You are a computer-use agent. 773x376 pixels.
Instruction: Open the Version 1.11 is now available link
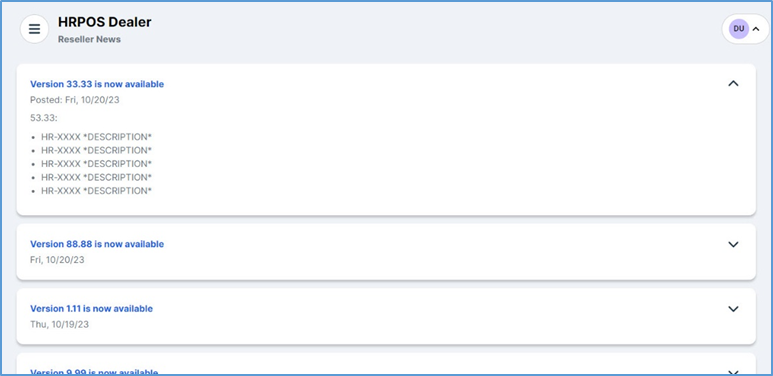tap(91, 308)
